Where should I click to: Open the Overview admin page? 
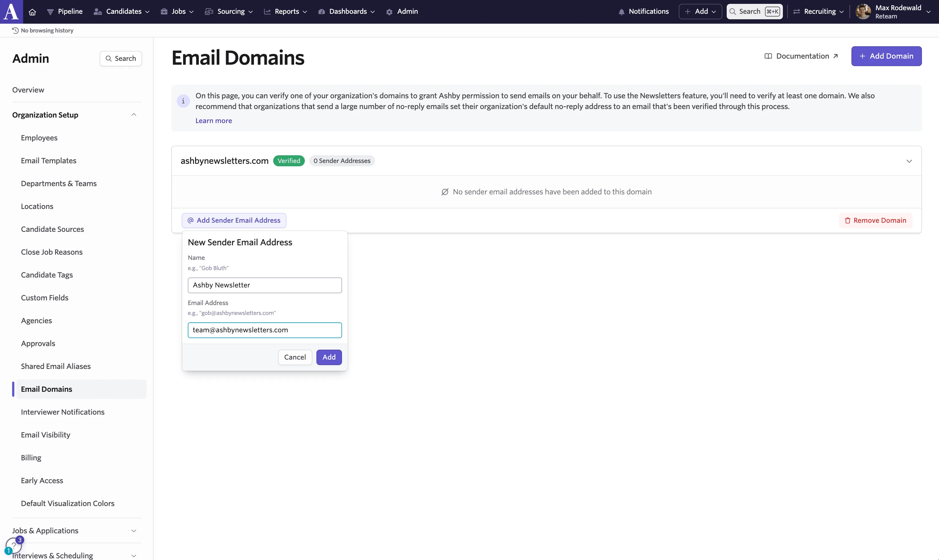point(28,90)
